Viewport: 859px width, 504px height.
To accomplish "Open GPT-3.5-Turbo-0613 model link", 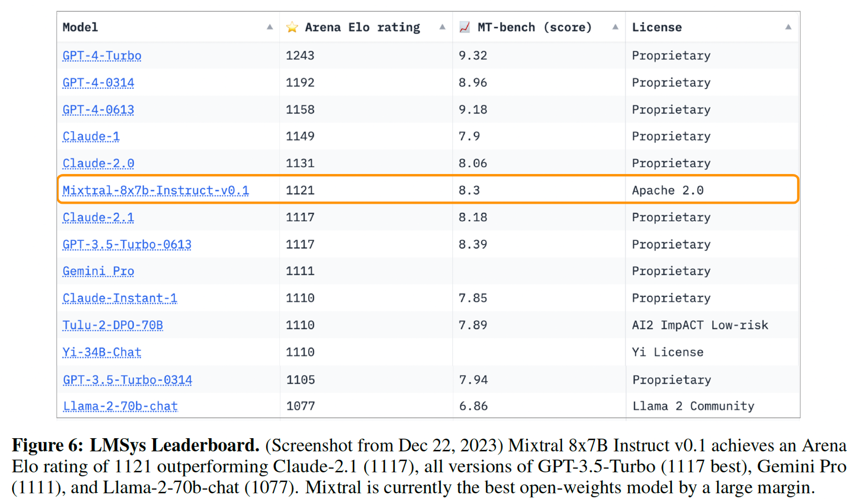I will tap(127, 245).
